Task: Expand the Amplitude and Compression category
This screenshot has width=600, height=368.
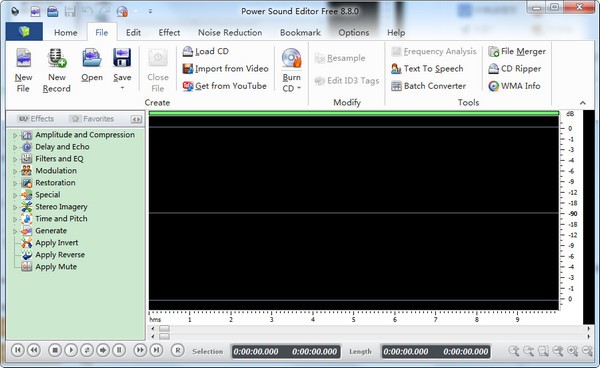Action: tap(15, 135)
